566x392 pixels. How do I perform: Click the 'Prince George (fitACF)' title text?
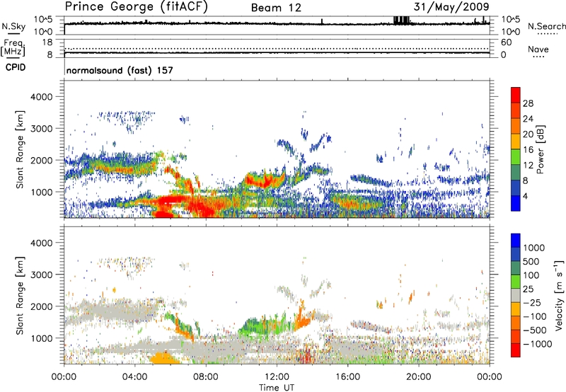tap(136, 7)
